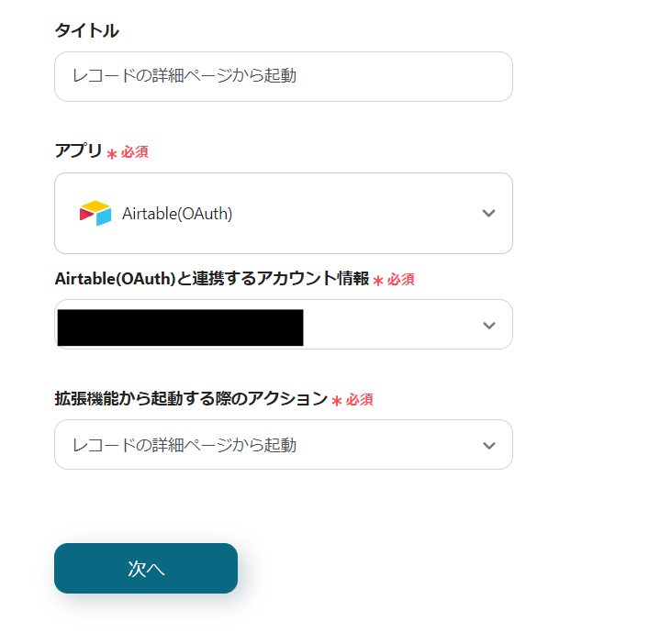Click the アプリ field label
649x644 pixels.
(x=78, y=151)
